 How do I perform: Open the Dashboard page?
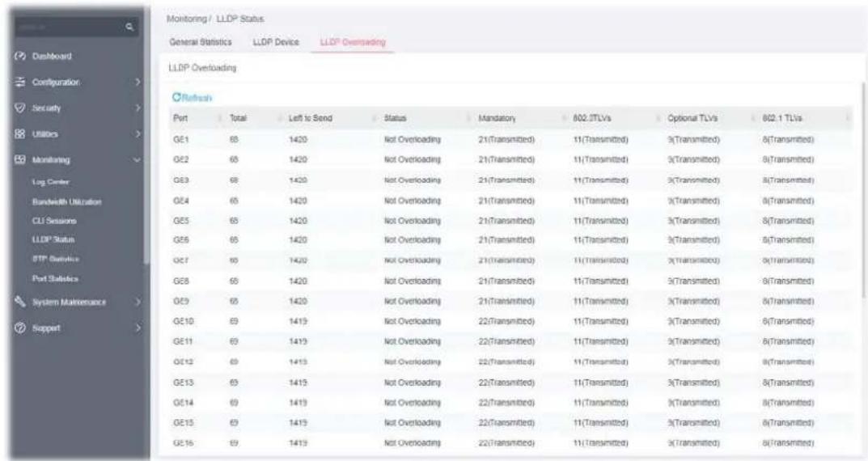52,57
